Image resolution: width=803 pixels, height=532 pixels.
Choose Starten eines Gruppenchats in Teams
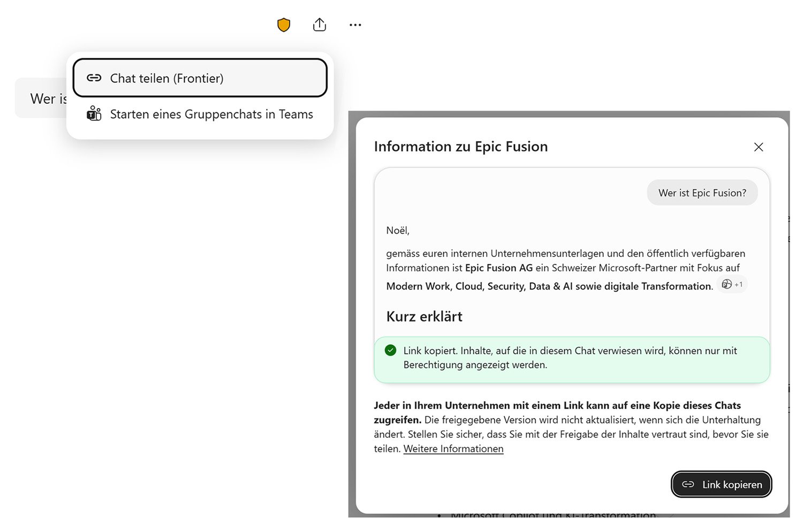coord(200,114)
